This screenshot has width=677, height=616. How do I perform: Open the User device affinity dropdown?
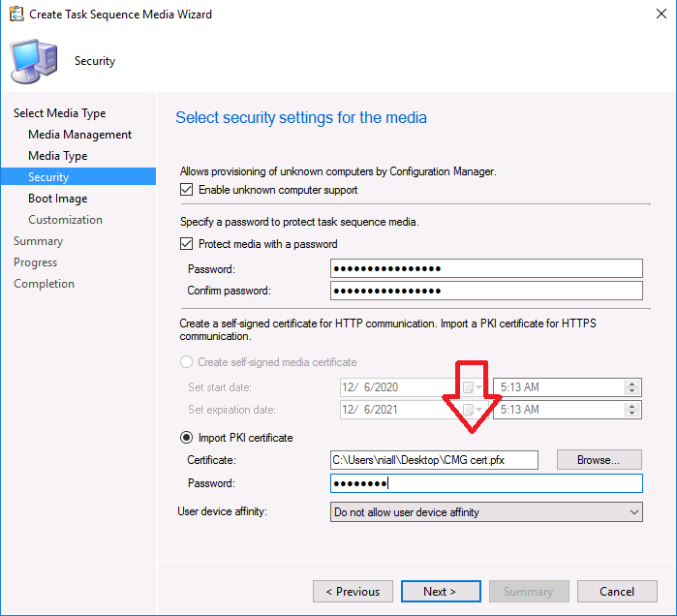486,512
